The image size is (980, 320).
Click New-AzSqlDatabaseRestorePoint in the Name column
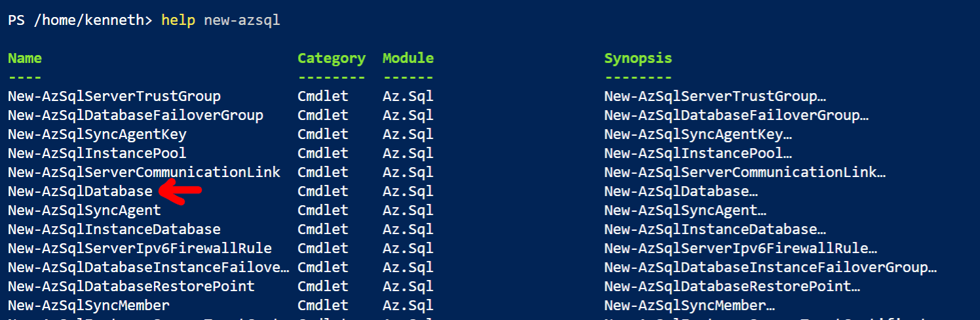[131, 287]
